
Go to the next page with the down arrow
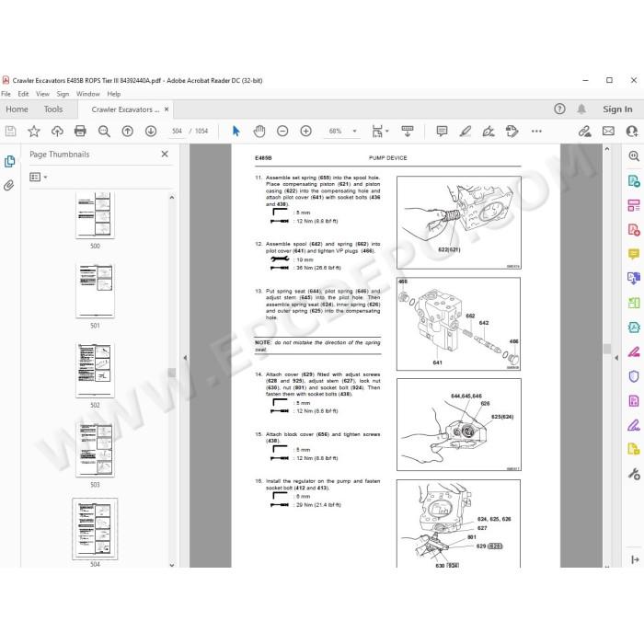tap(151, 131)
